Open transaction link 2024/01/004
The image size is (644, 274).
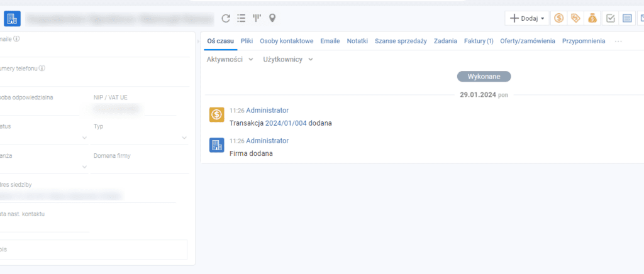[x=286, y=123]
